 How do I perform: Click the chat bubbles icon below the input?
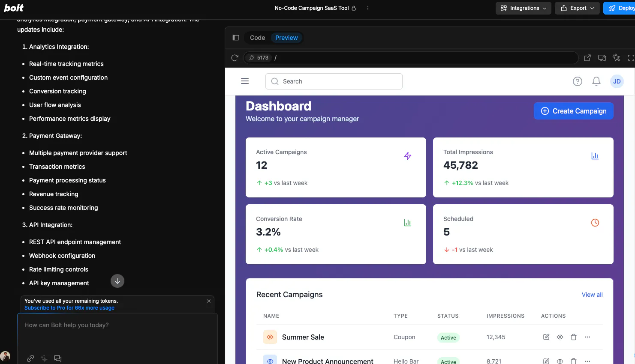coord(58,358)
